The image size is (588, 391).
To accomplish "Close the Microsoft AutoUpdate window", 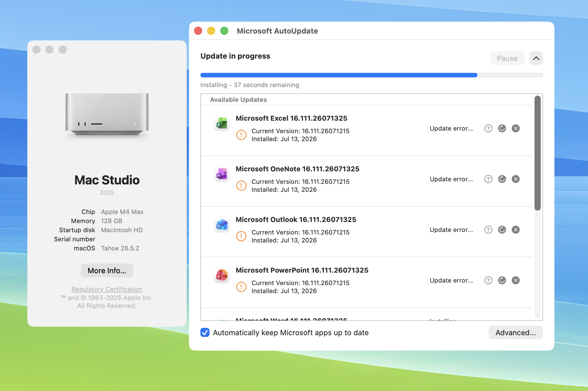I will pos(198,31).
